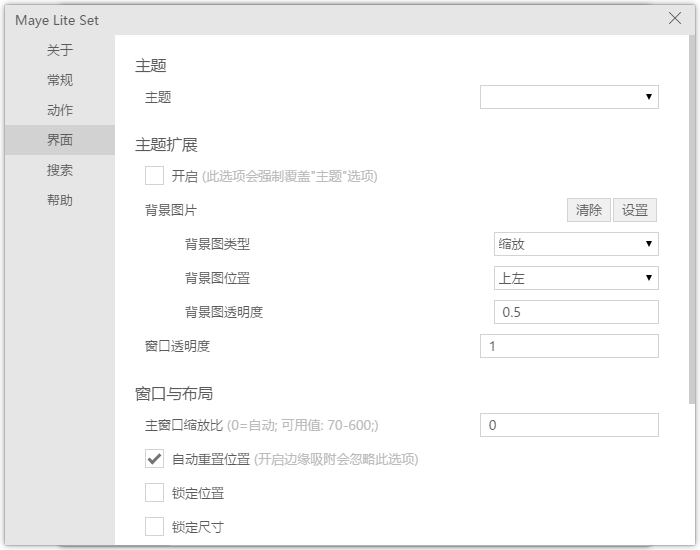Expand the 背景图位置 dropdown showing 上左
The height and width of the screenshot is (550, 700).
(x=576, y=278)
